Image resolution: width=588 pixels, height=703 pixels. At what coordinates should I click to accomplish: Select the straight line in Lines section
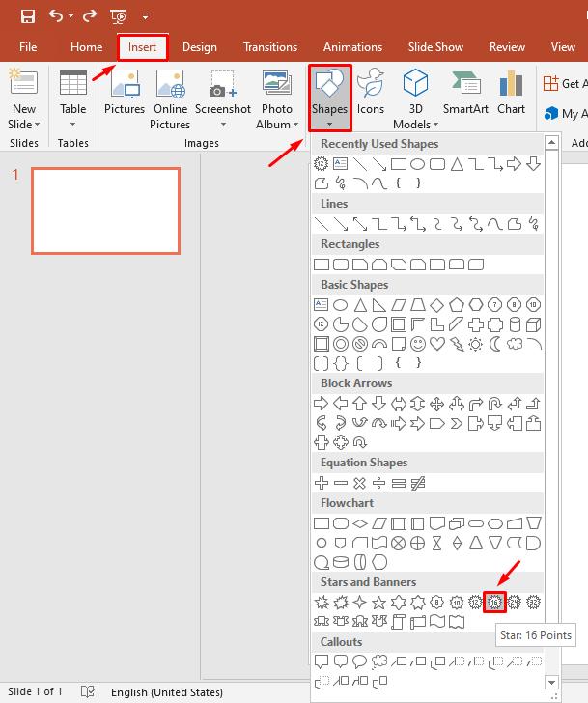[x=321, y=224]
